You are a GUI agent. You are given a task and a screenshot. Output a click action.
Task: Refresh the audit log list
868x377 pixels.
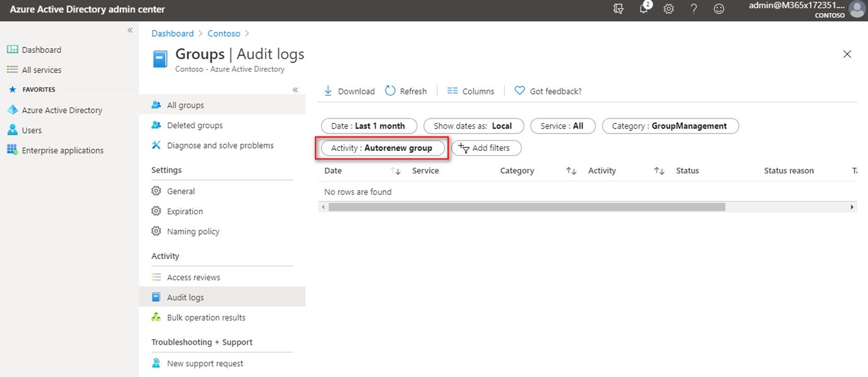(405, 91)
